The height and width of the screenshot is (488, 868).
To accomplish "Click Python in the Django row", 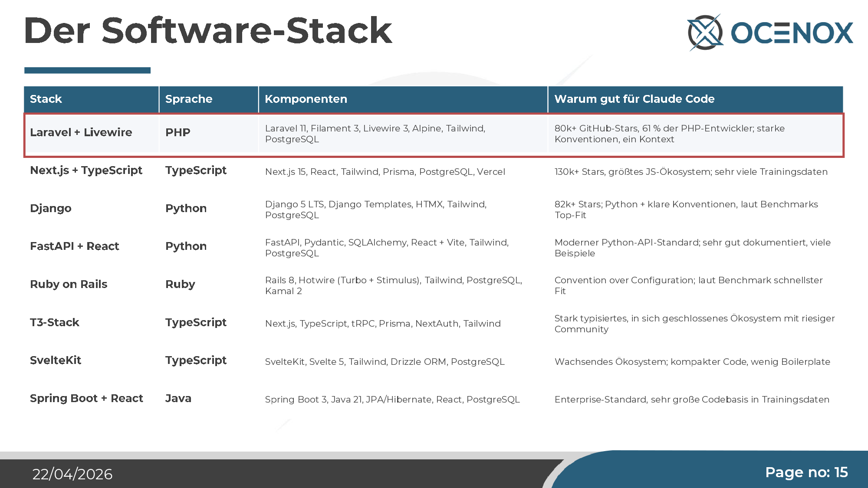I will point(209,209).
